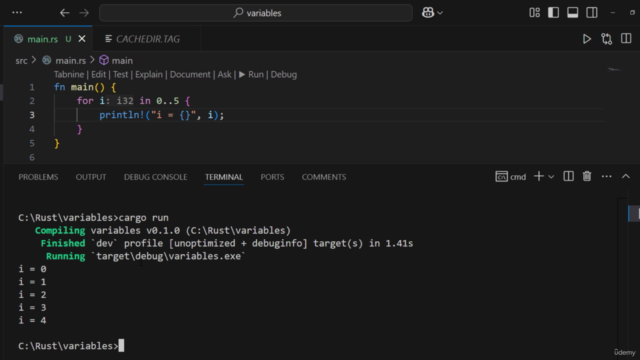The height and width of the screenshot is (360, 640).
Task: Toggle the secondary side bar
Action: (592, 13)
